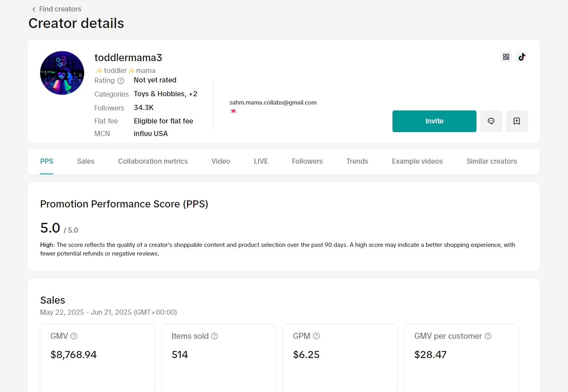
Task: Click the GMV info question icon
Action: coord(74,336)
